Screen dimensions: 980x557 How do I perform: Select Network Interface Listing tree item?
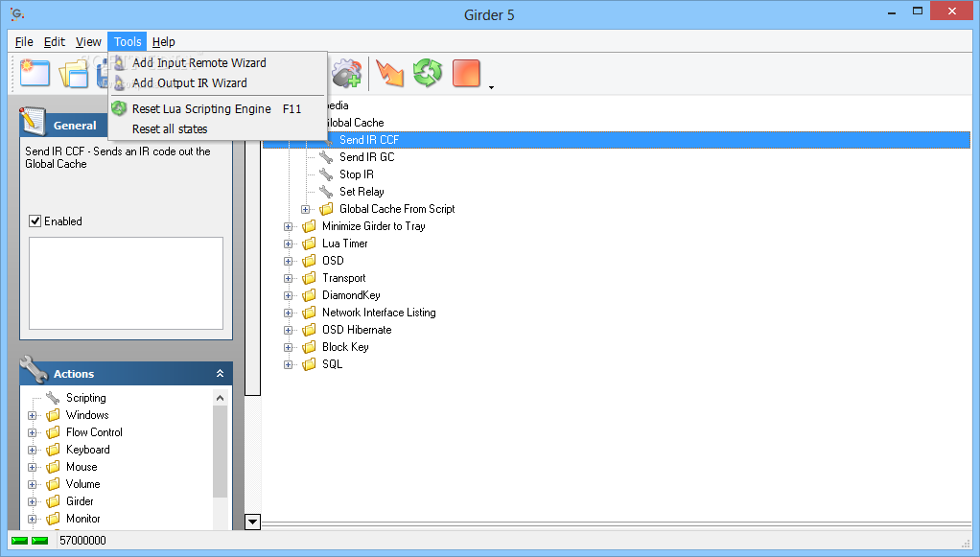[379, 312]
